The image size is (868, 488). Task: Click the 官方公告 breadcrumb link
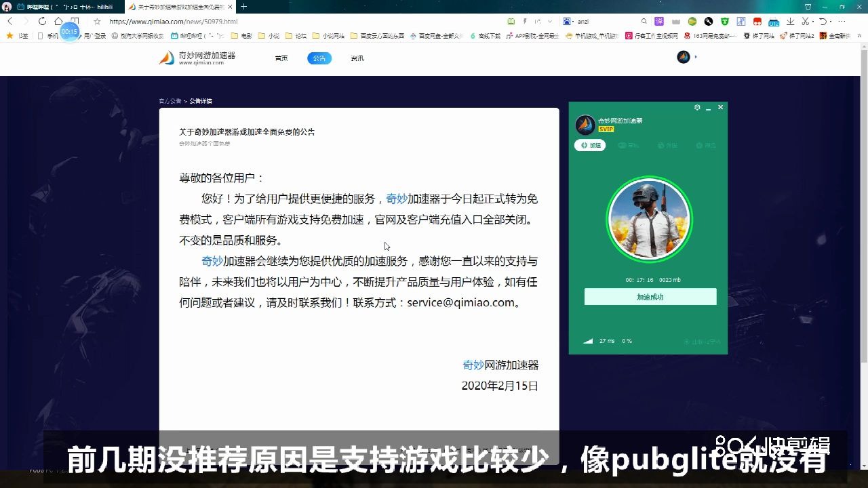point(170,101)
